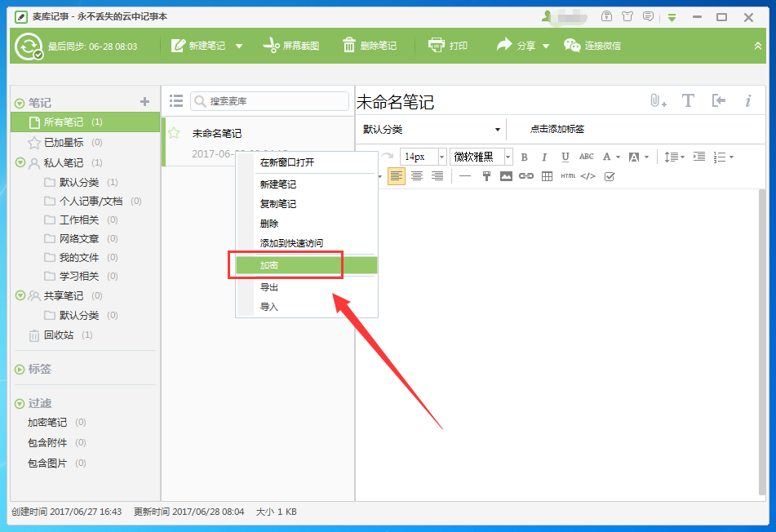
Task: Insert a table in the editor
Action: [x=546, y=175]
